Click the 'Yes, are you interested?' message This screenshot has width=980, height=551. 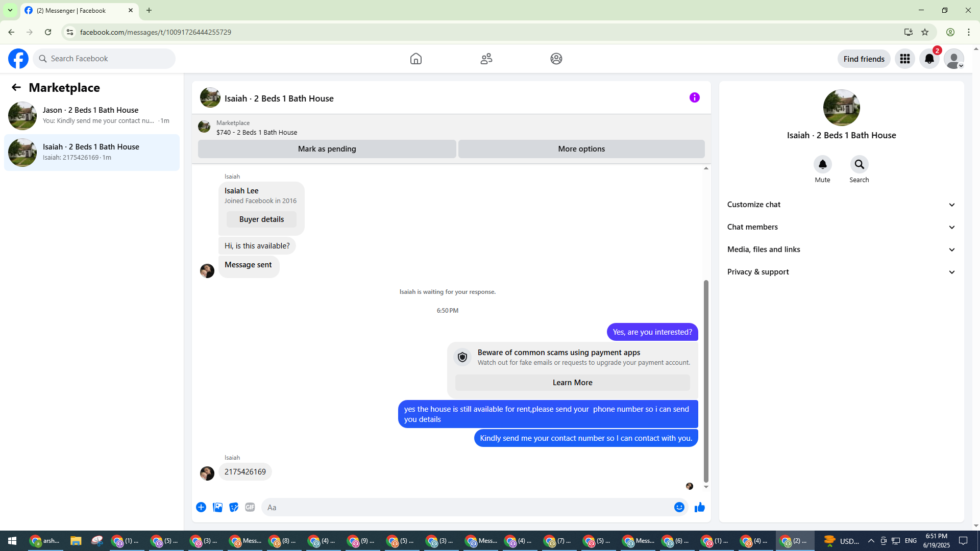(x=652, y=332)
